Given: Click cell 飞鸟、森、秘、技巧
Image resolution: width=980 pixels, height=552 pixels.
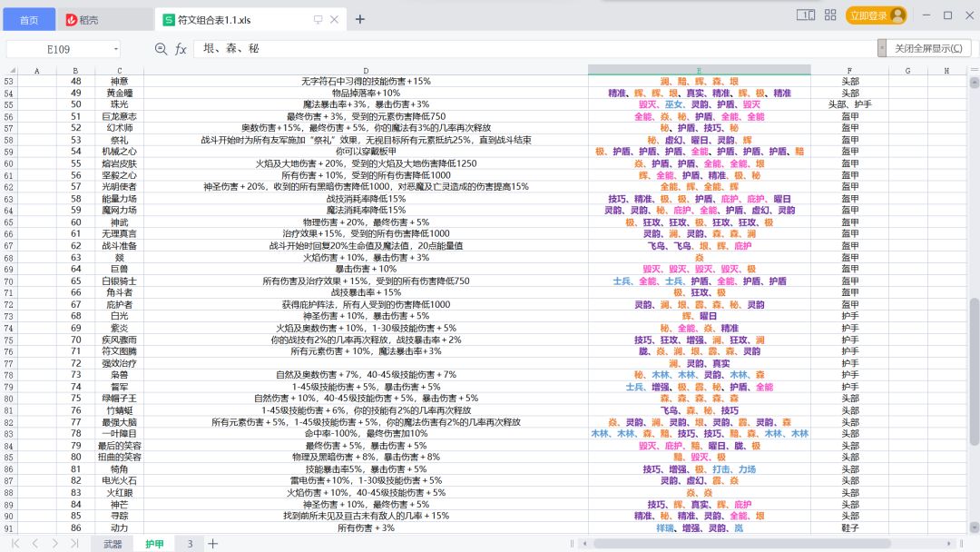Looking at the screenshot, I should [699, 410].
